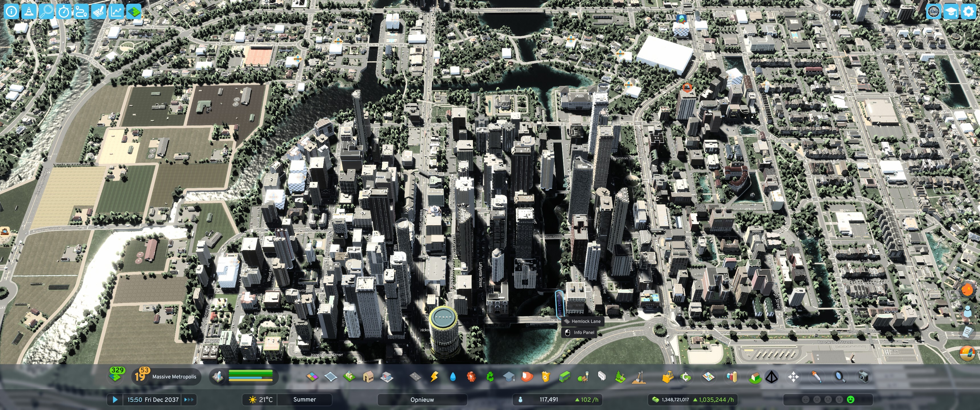The image size is (980, 410).
Task: Toggle photo mode camera icon
Action: 863,376
